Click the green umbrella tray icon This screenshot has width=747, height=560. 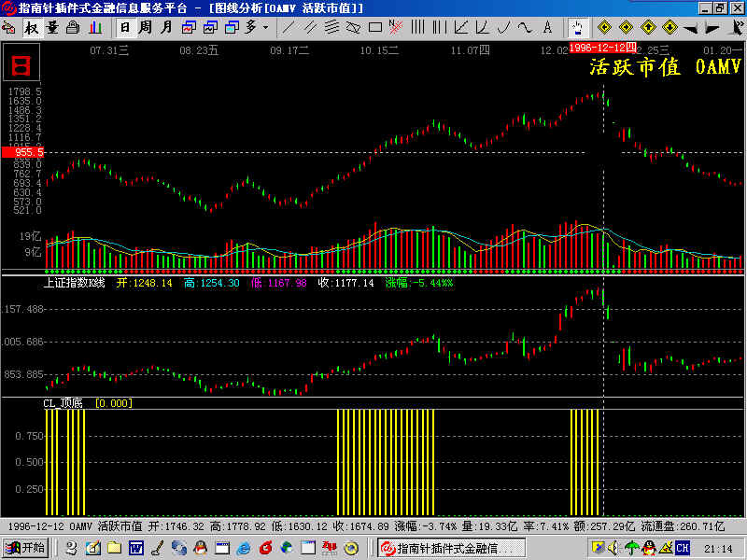631,548
